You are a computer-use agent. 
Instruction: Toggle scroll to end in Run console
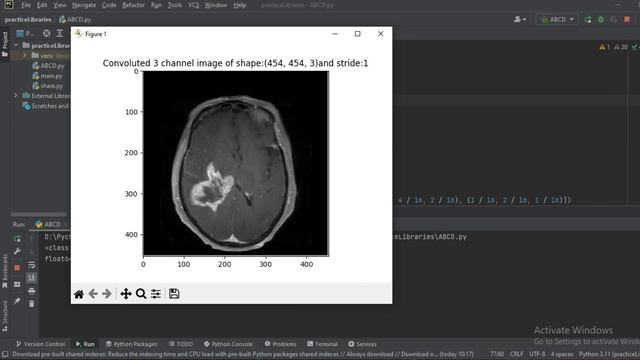[x=31, y=278]
